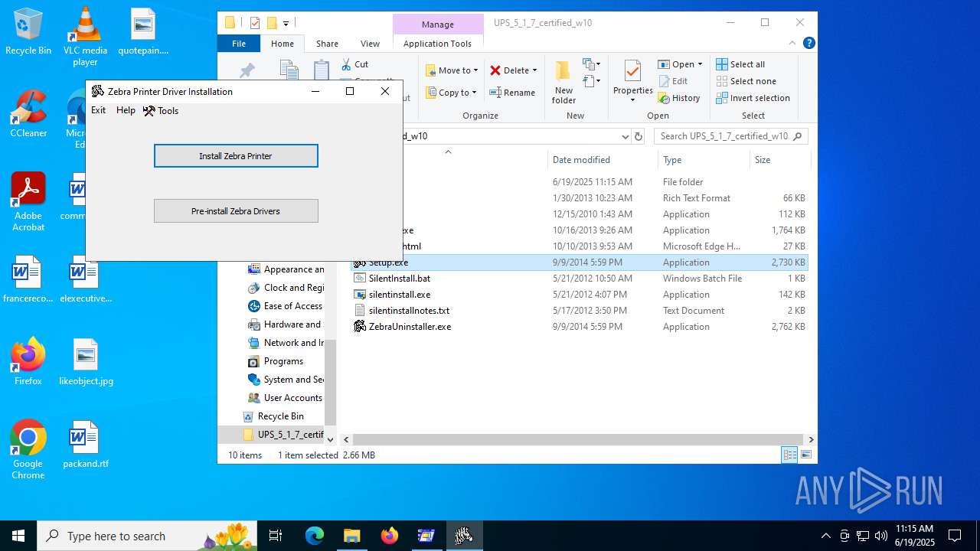Select Ease of Access in navigation tree
The image size is (980, 551).
coord(286,306)
